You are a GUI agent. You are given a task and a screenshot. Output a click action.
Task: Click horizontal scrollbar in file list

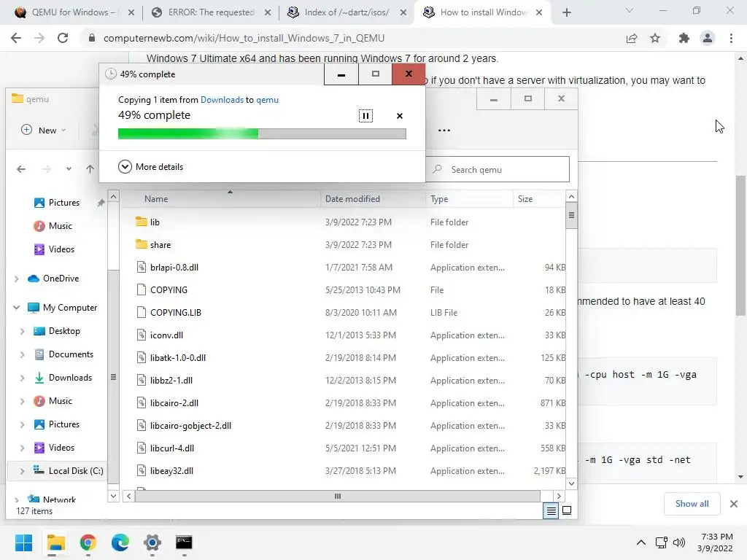point(337,496)
